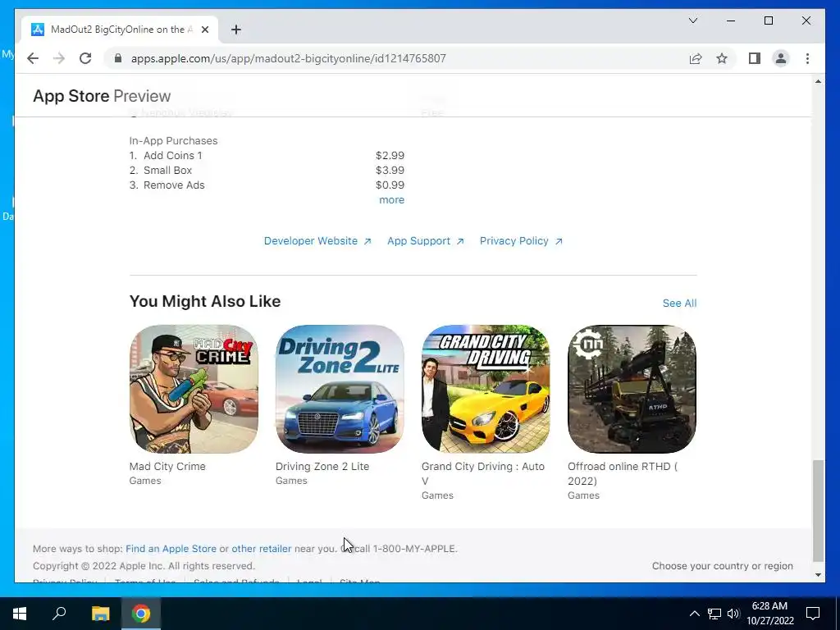This screenshot has width=840, height=630.
Task: Expand more in-app purchases
Action: tap(391, 200)
